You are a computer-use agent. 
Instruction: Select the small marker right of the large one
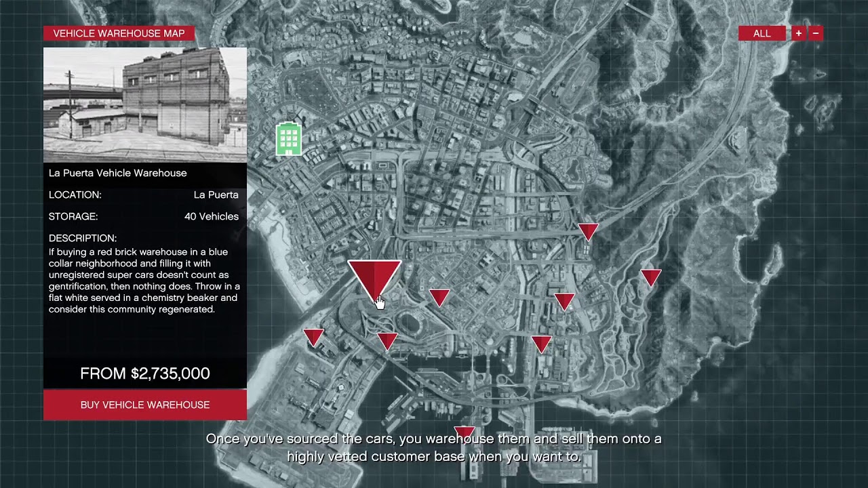pos(439,297)
